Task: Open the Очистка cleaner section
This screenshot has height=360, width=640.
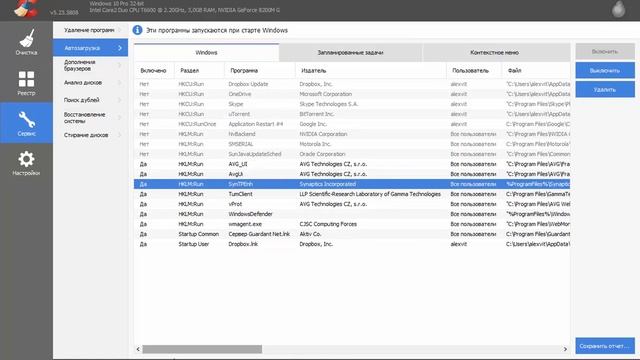Action: click(26, 42)
